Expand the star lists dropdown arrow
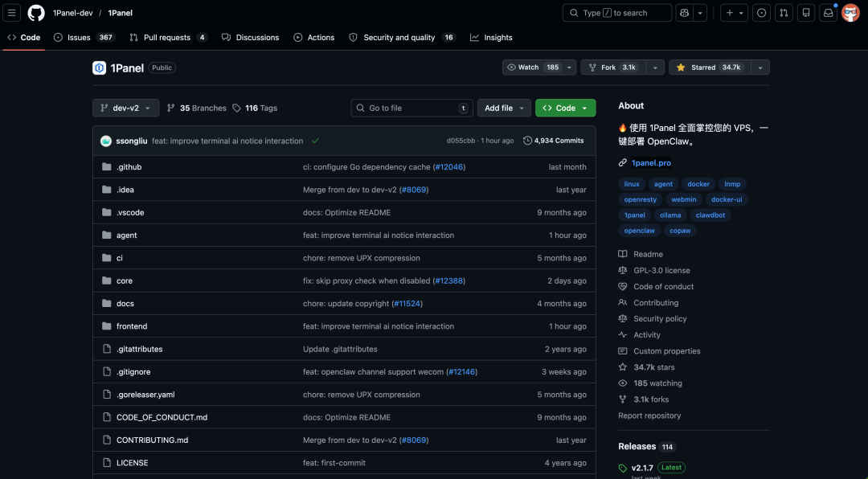This screenshot has width=868, height=479. coord(760,68)
